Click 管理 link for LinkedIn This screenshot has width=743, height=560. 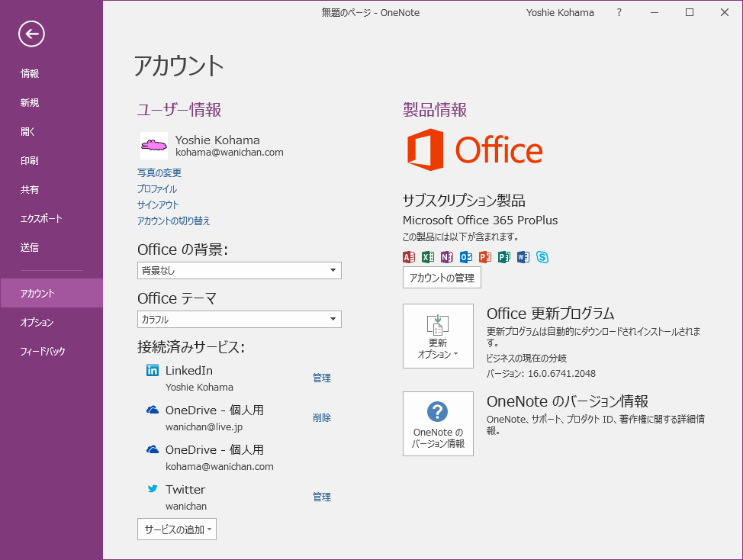coord(322,378)
